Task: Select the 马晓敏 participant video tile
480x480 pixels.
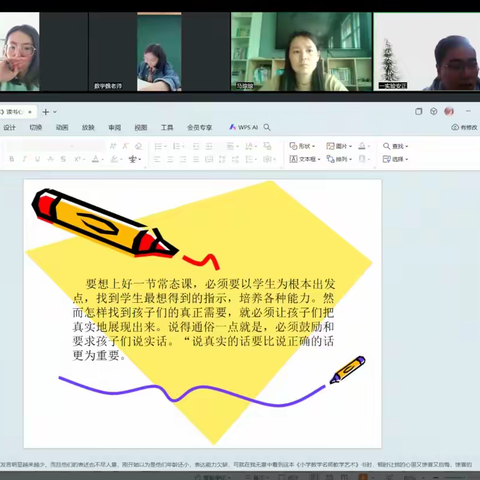Action: click(x=301, y=52)
